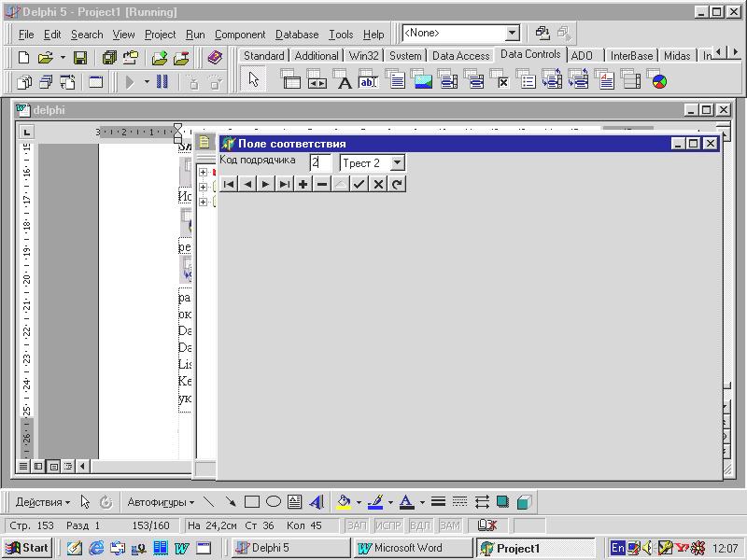Select the DBRichEdit component icon
This screenshot has width=747, height=560.
604,79
